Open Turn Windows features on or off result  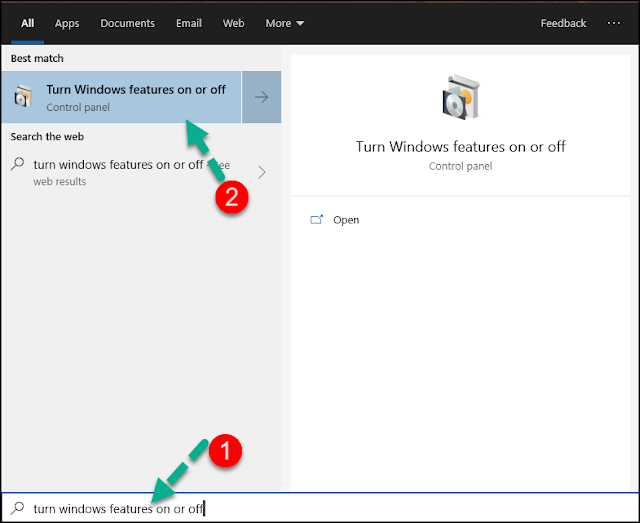pos(121,97)
